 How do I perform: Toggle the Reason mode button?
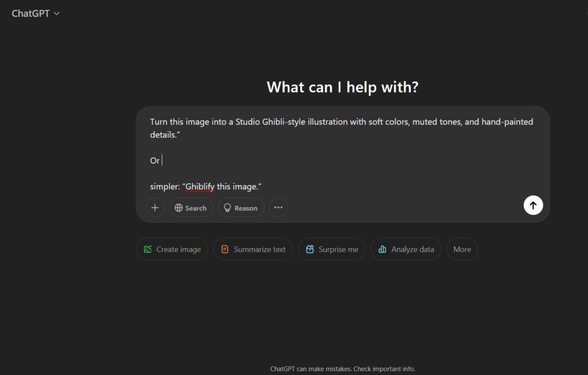point(241,208)
